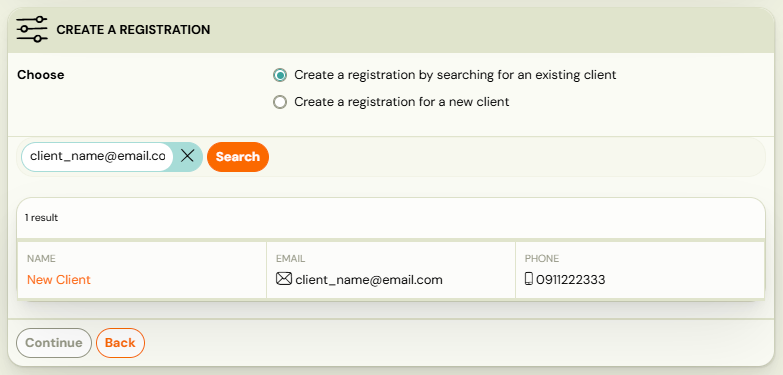The width and height of the screenshot is (783, 375).
Task: Select the new client registration radio button
Action: pos(280,102)
